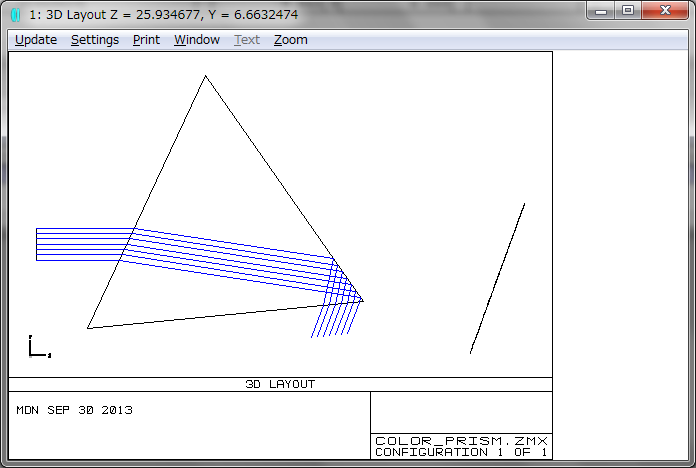Click the COLOR_PRISM.ZMX file name
696x468 pixels.
click(461, 441)
